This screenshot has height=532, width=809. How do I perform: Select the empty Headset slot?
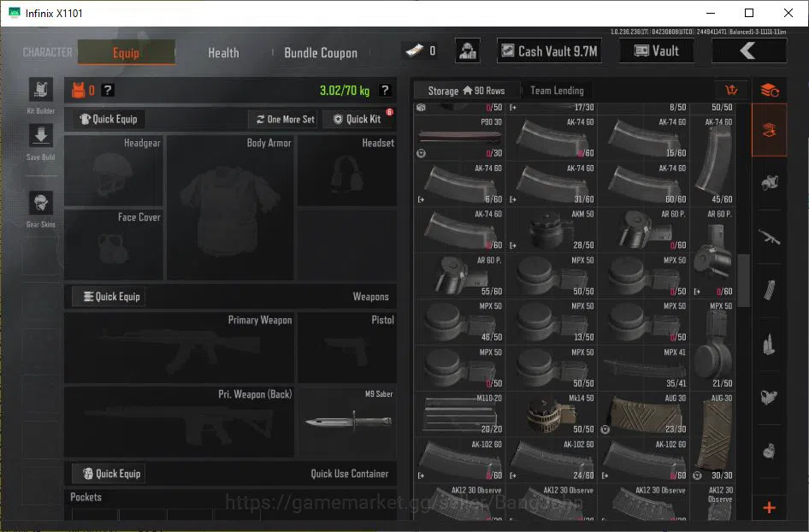(x=347, y=171)
